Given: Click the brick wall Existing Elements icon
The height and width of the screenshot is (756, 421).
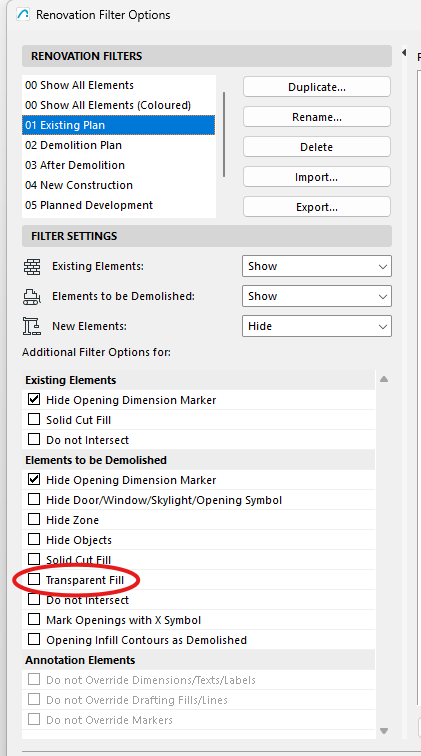Looking at the screenshot, I should pos(32,266).
